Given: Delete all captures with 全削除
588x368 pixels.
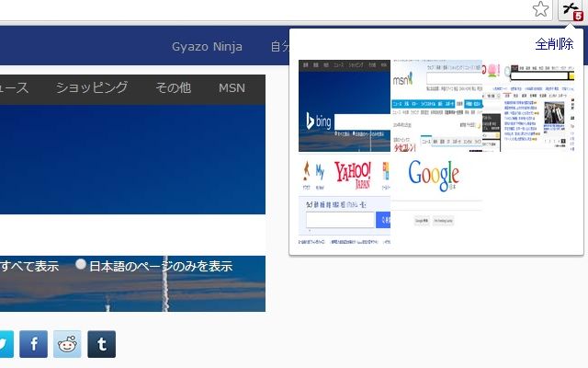Looking at the screenshot, I should pos(554,44).
